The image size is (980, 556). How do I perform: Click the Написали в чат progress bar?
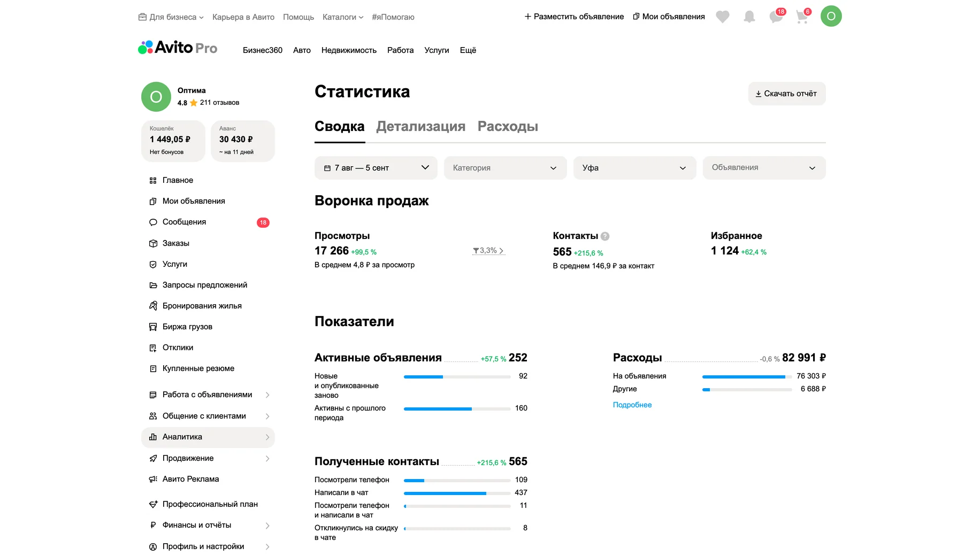click(457, 493)
